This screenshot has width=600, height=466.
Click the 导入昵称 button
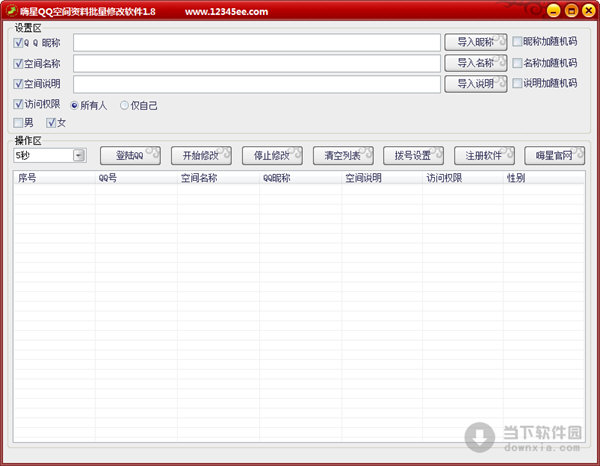click(x=476, y=42)
